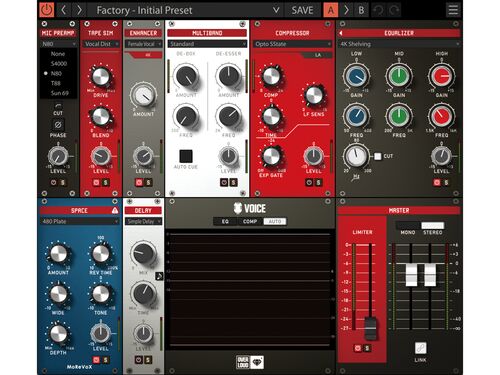This screenshot has width=500, height=375.
Task: Toggle Mic Preamp module power
Action: [54, 182]
